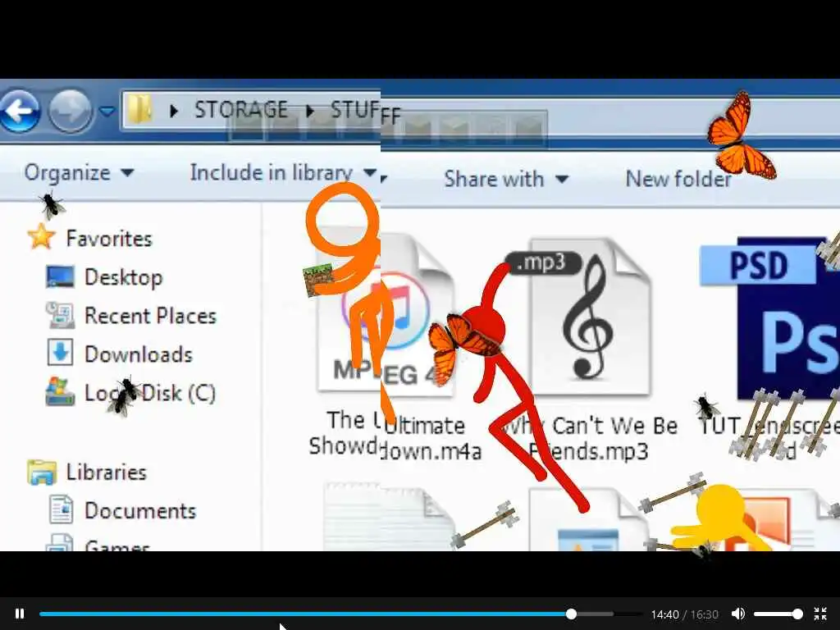Viewport: 840px width, 630px height.
Task: Open Desktop in the sidebar
Action: 123,277
